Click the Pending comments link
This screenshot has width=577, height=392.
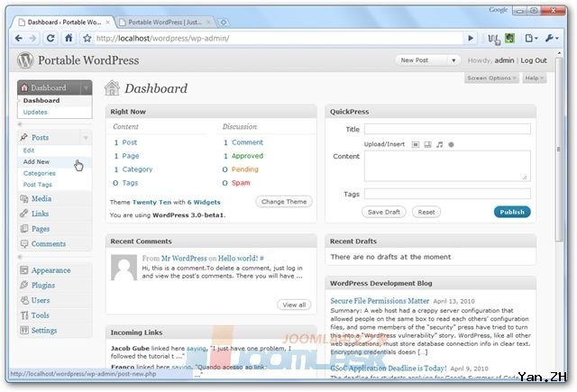coord(244,169)
